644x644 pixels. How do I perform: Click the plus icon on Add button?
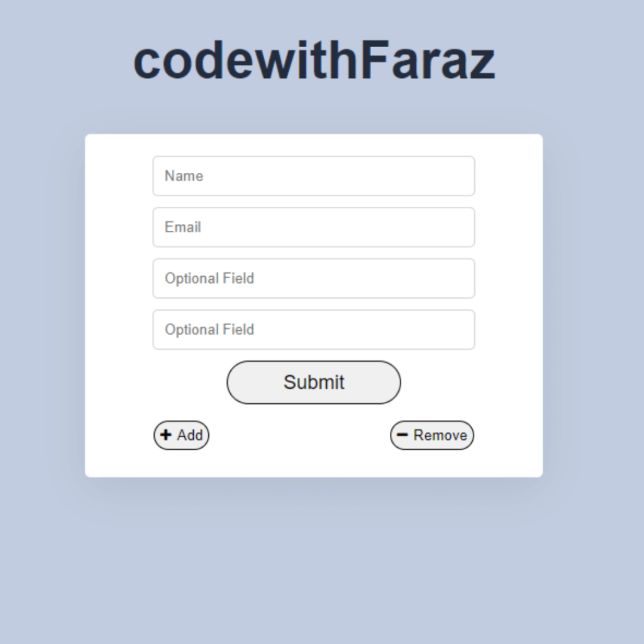point(166,435)
